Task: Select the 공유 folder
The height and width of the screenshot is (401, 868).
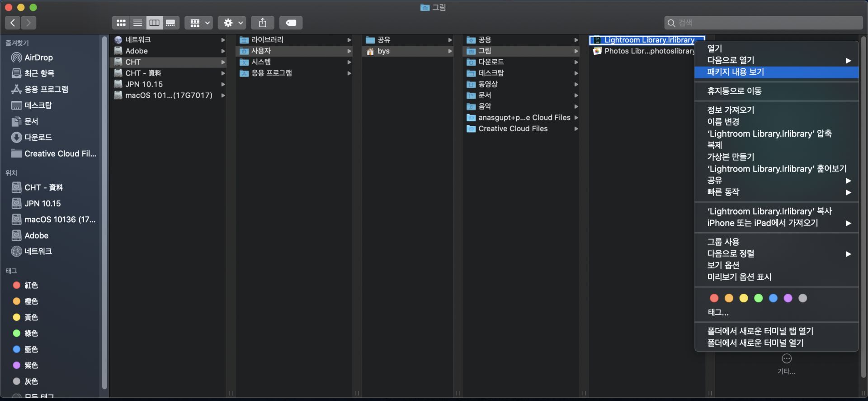Action: [408, 40]
